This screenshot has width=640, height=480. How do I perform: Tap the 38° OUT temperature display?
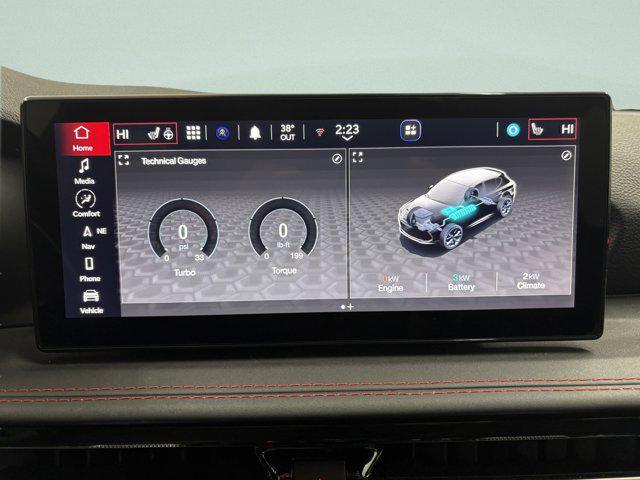[287, 133]
